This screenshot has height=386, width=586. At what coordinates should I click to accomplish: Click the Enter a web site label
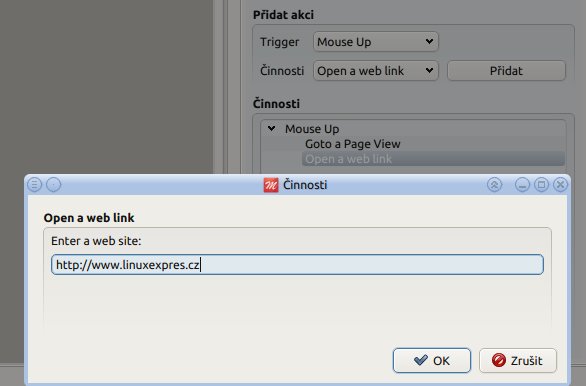pos(96,241)
